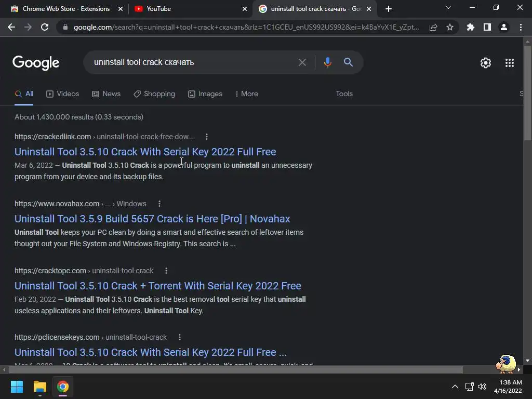This screenshot has height=399, width=532.
Task: Open the search Tools button
Action: click(x=344, y=94)
